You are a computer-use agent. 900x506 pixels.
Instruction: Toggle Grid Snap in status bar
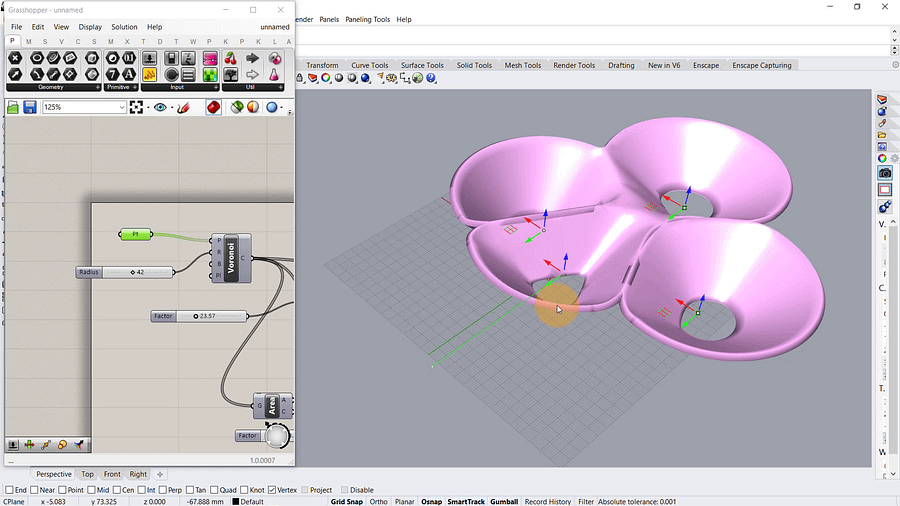[347, 501]
